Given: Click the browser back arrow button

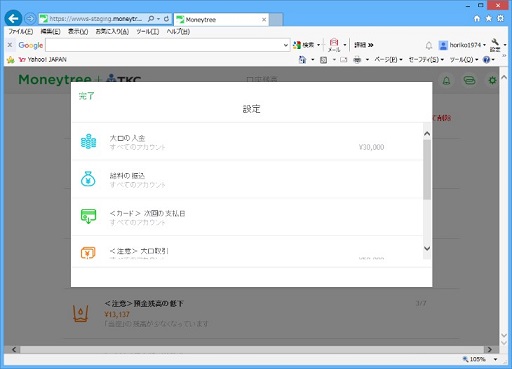Looking at the screenshot, I should tap(13, 18).
